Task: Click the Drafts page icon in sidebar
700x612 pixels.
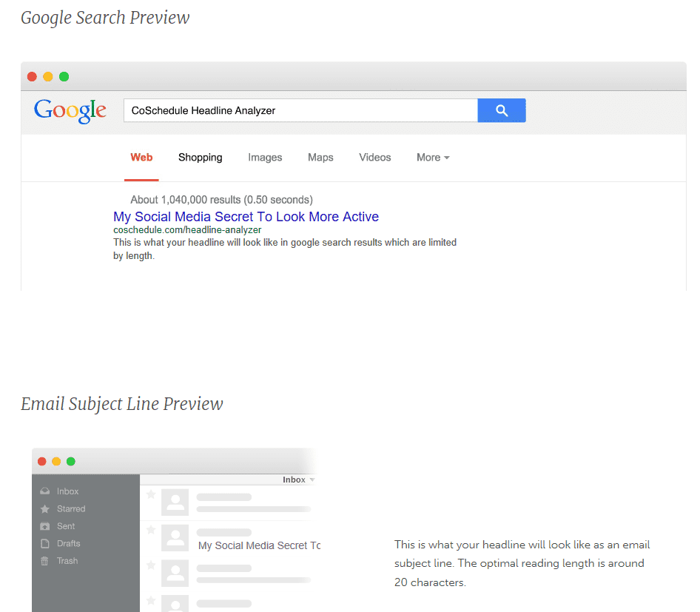Action: (44, 544)
